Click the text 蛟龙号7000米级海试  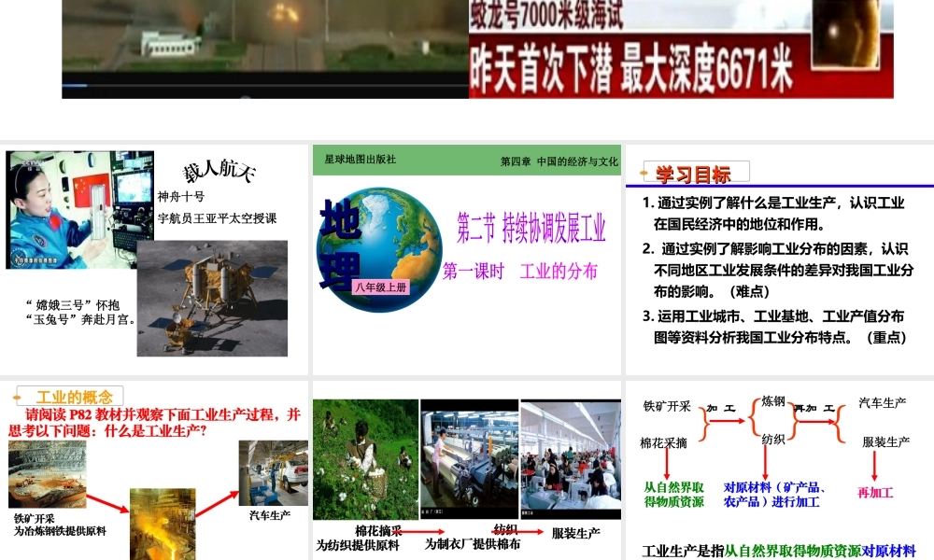coord(546,15)
